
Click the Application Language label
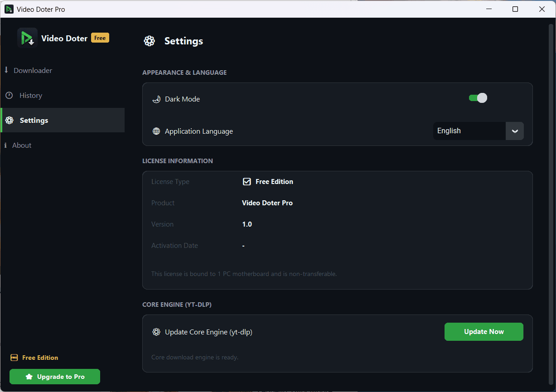pos(199,131)
